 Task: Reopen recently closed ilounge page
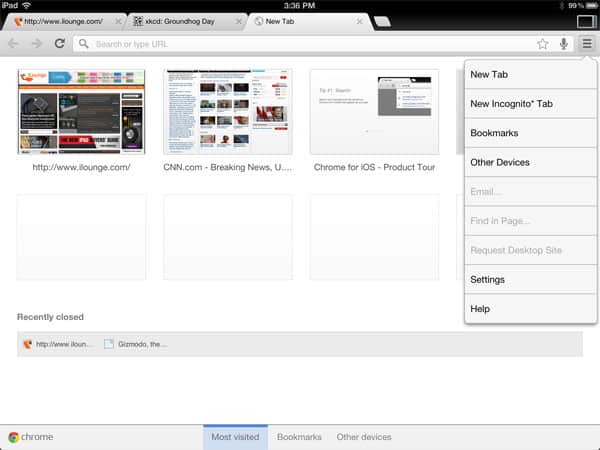click(57, 344)
